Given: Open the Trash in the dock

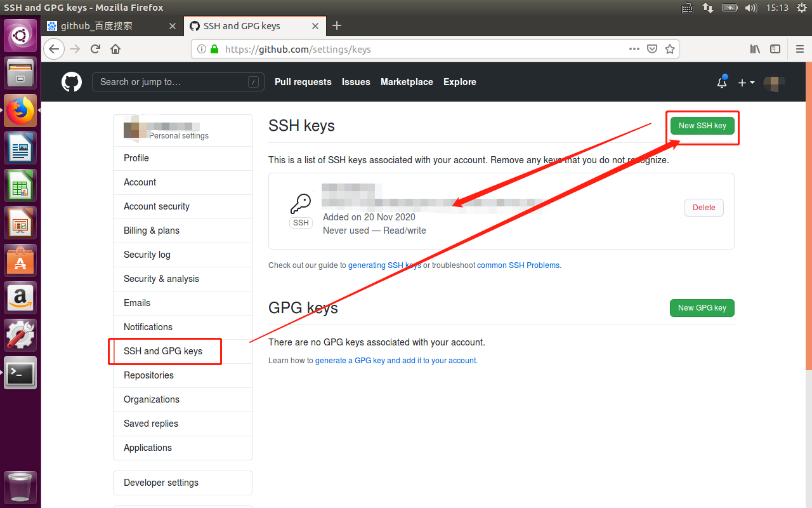Looking at the screenshot, I should tap(20, 487).
